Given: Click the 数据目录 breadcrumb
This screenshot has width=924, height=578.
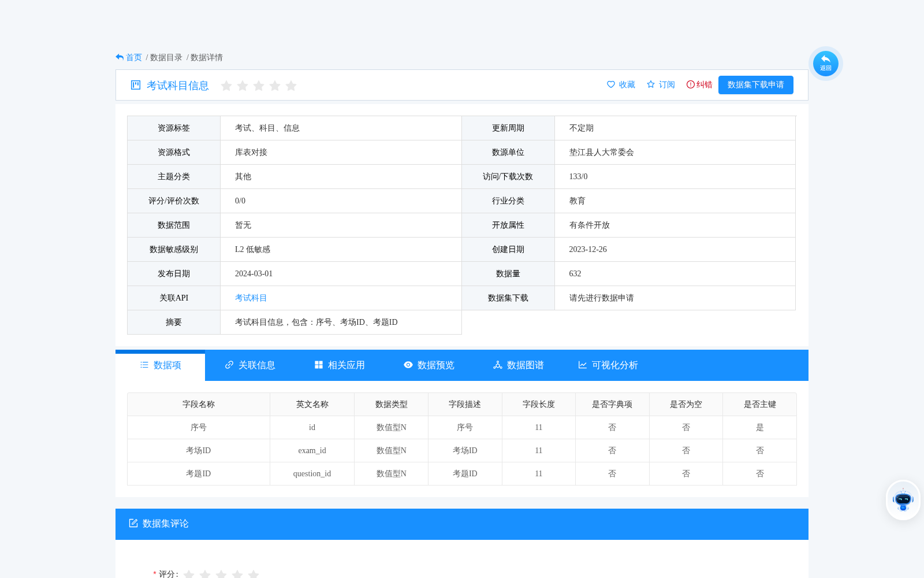Looking at the screenshot, I should (166, 57).
